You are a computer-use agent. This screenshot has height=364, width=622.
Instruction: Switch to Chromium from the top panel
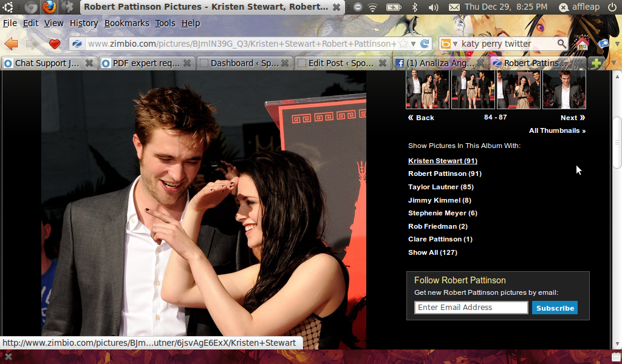pyautogui.click(x=30, y=7)
